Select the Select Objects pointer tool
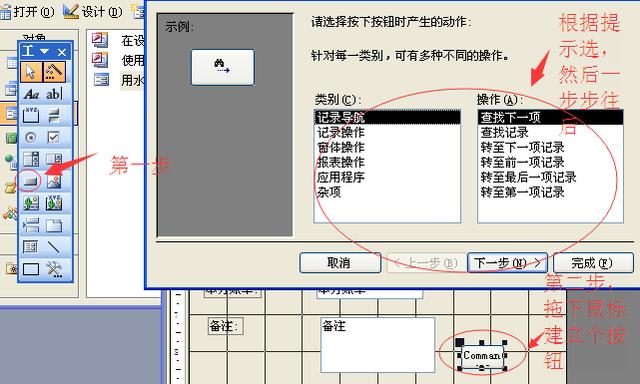The image size is (640, 384). [31, 72]
